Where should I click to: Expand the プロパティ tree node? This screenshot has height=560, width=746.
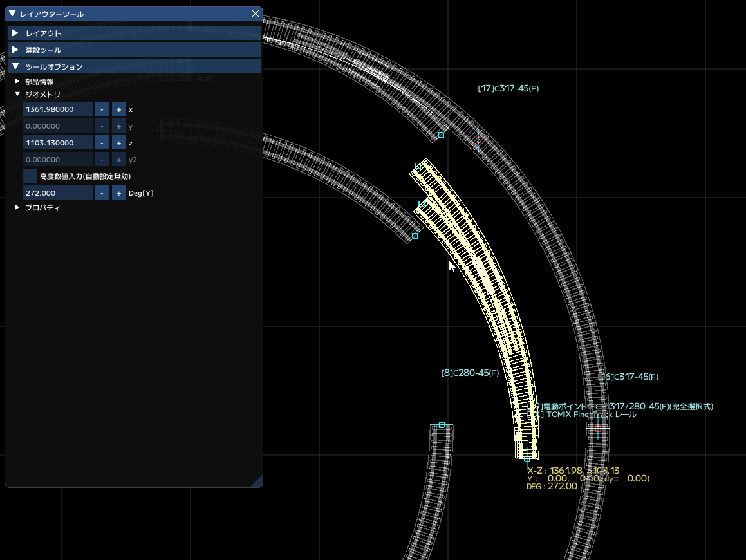(17, 207)
